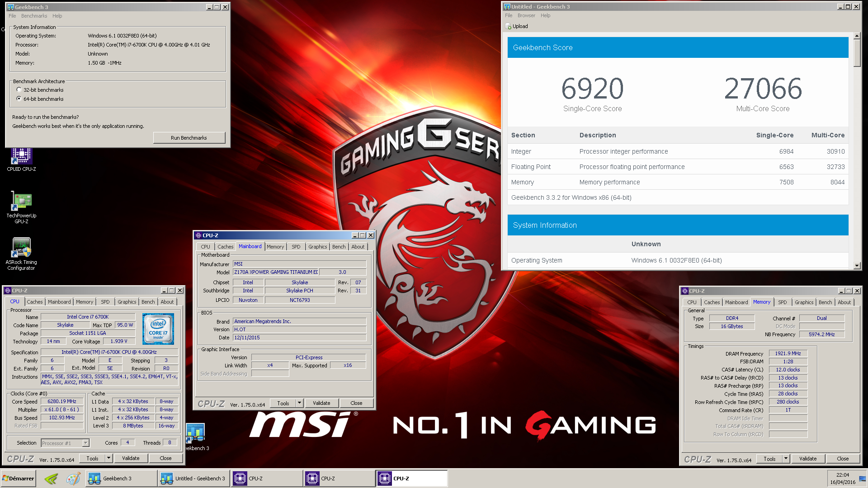Click Validate in CPU tab window
868x488 pixels.
point(131,458)
